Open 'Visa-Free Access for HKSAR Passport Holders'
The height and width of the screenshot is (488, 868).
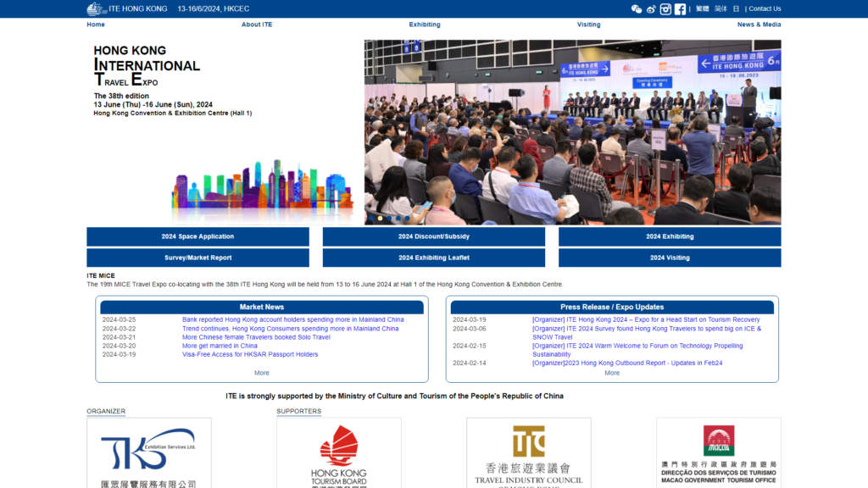[250, 354]
